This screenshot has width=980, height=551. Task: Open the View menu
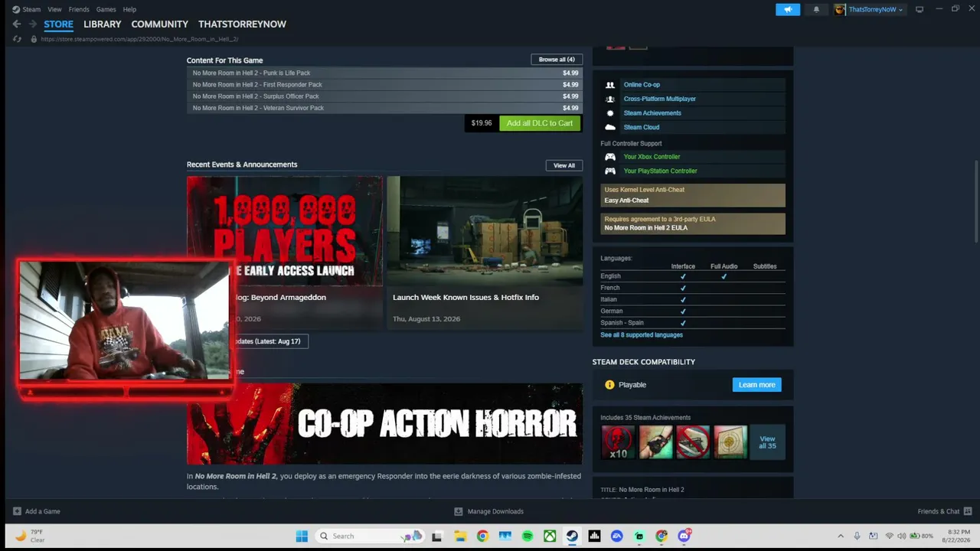[x=54, y=9]
